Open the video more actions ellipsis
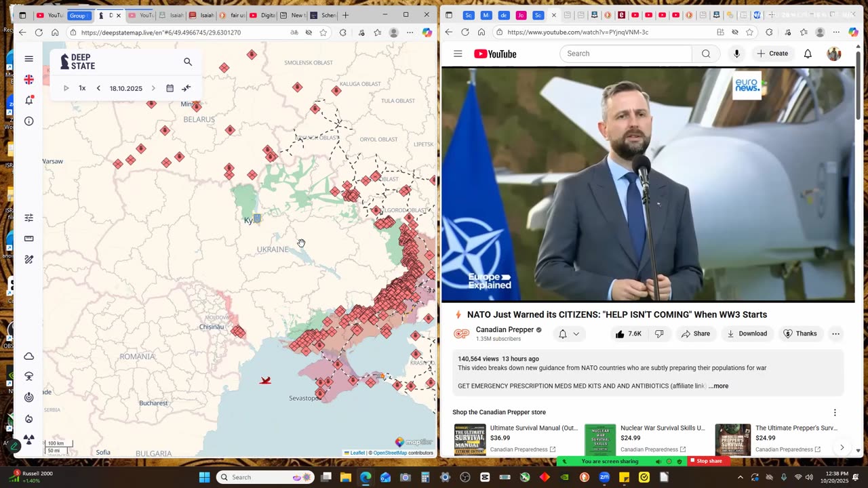868x488 pixels. click(x=835, y=333)
